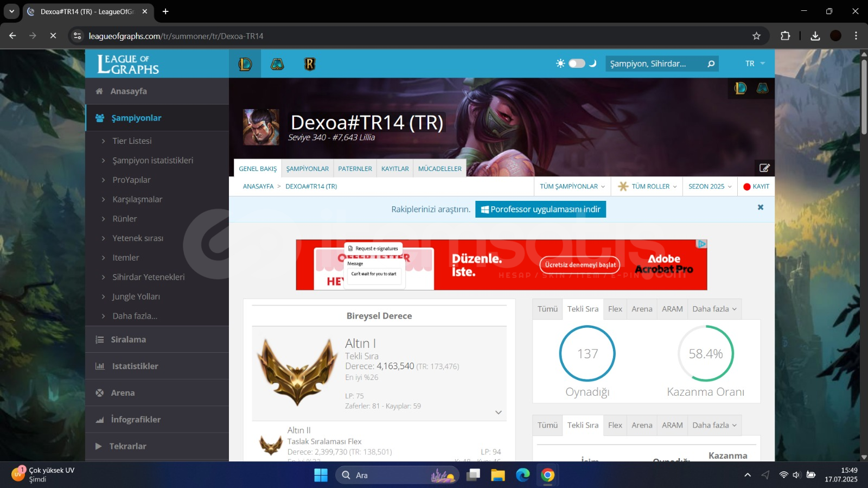The image size is (868, 488).
Task: Focus the Şampiyon, Sihirdar search field
Action: tap(655, 64)
